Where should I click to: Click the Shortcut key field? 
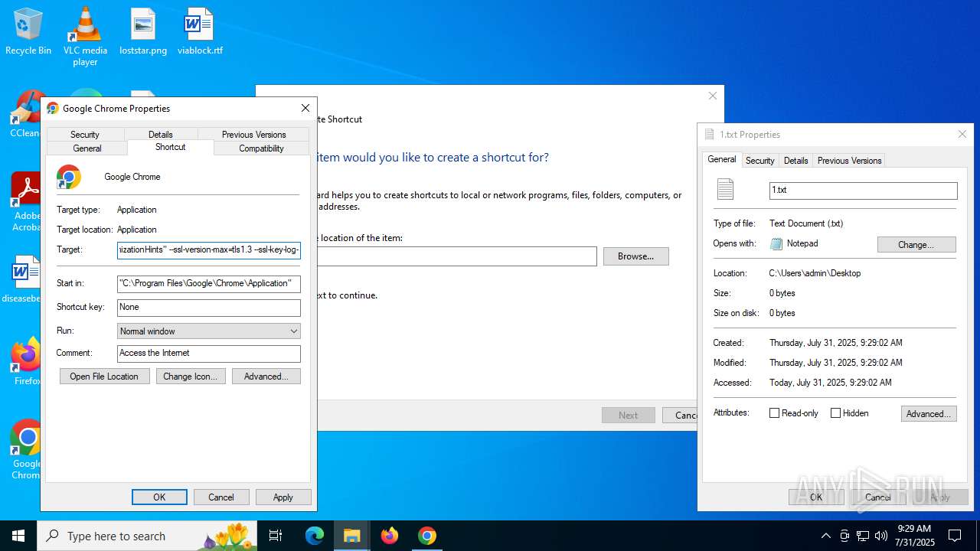point(209,308)
